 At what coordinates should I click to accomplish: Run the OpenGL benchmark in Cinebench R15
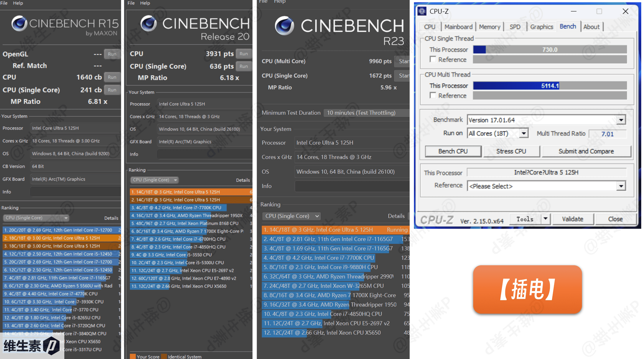[112, 54]
